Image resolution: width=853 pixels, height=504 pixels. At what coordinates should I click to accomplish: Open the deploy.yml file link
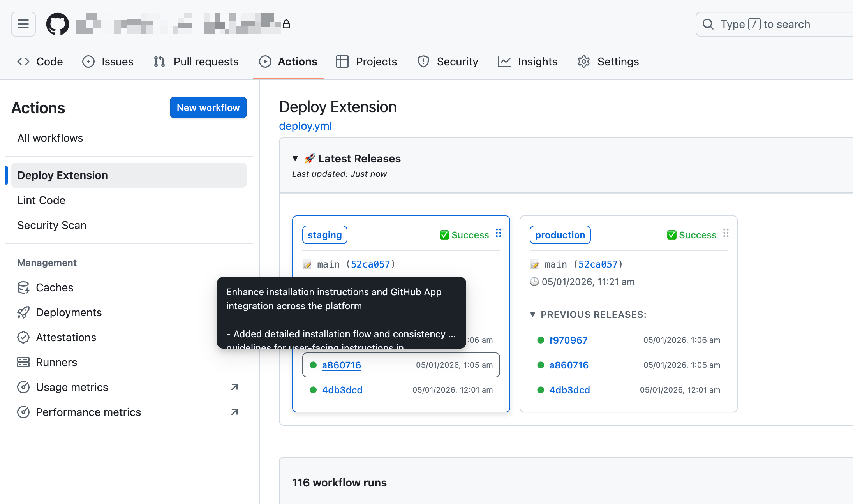click(x=305, y=126)
